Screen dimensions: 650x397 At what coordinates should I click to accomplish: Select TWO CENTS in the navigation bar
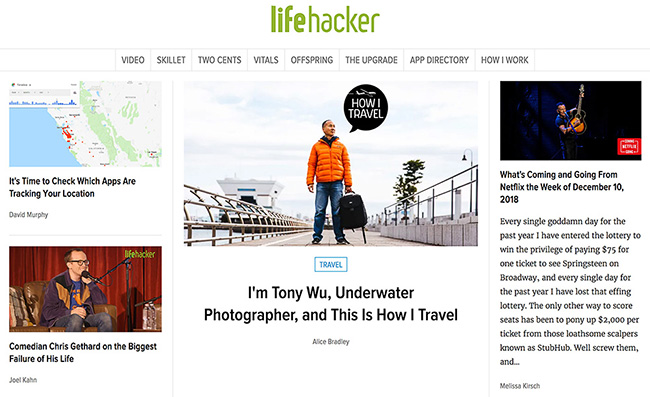[219, 60]
